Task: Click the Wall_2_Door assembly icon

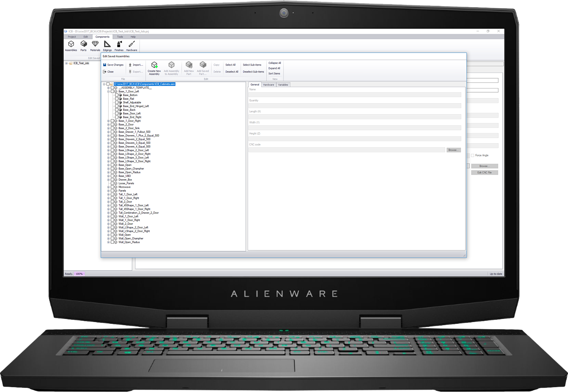Action: 116,224
